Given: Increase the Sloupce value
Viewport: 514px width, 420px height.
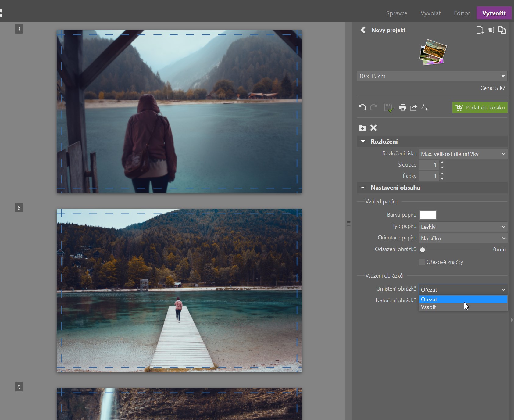Looking at the screenshot, I should pos(442,162).
